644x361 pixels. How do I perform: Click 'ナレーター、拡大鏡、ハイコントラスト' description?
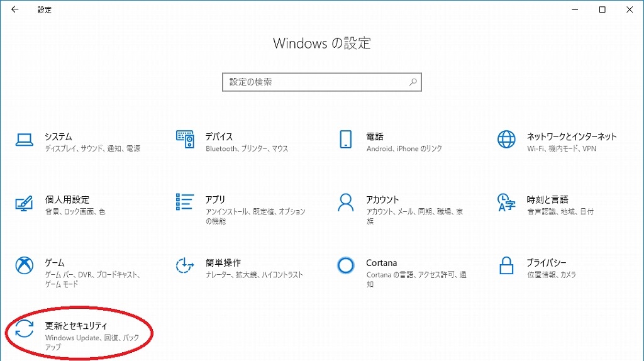pyautogui.click(x=254, y=274)
